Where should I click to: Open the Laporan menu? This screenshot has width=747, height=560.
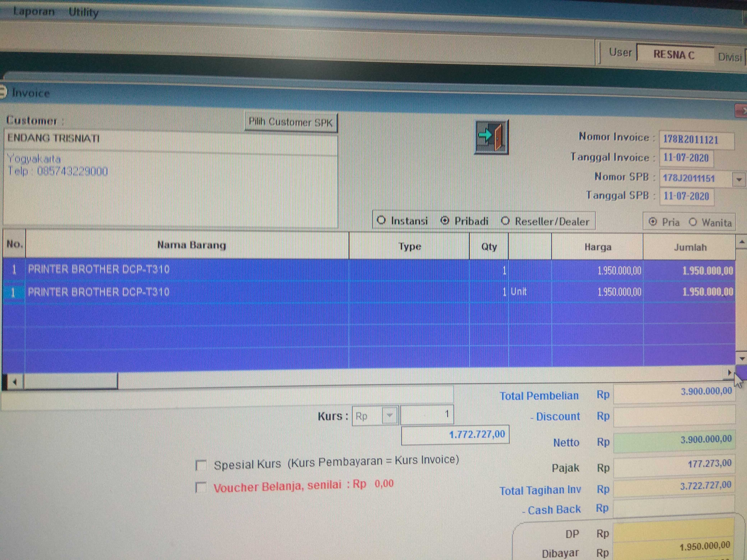(x=34, y=12)
